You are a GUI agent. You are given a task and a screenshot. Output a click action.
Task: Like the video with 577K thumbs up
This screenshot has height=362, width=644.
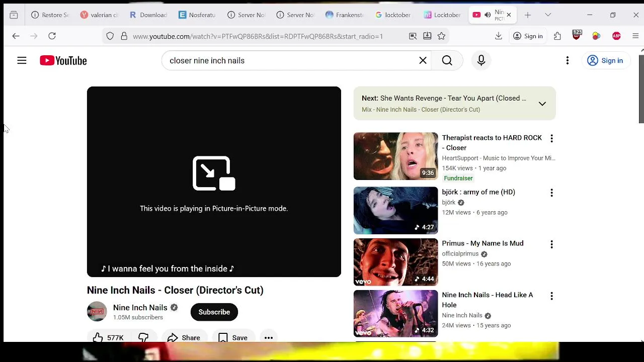pyautogui.click(x=109, y=338)
